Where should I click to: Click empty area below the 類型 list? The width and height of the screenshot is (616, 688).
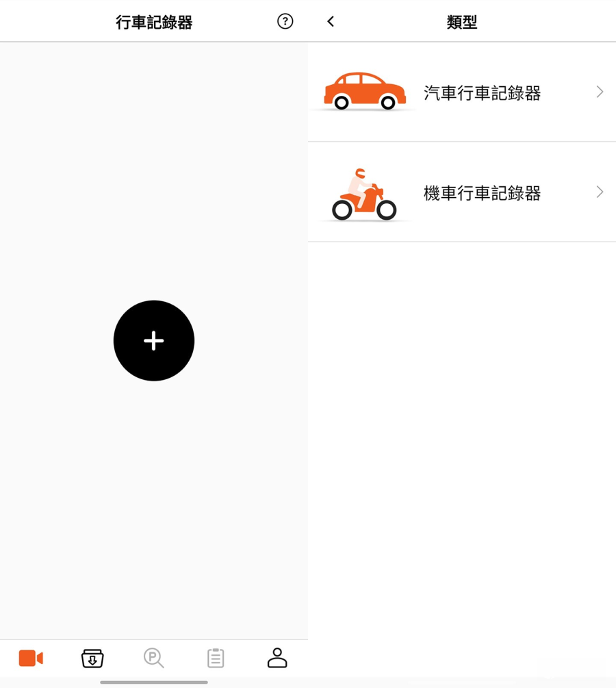pos(462,439)
